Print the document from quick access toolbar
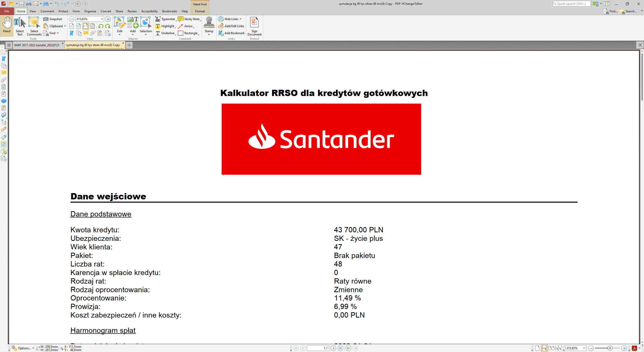 tap(29, 4)
